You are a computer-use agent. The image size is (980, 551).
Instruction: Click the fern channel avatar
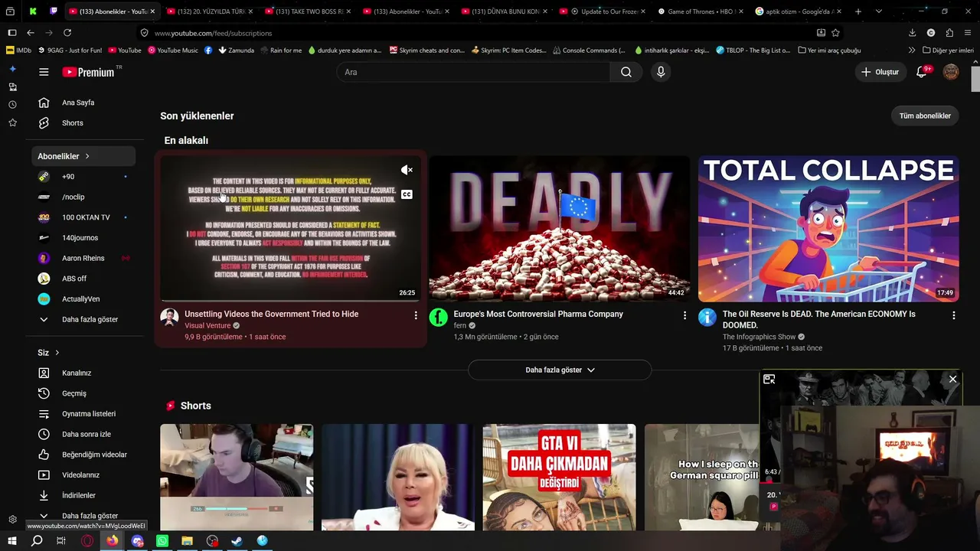[x=438, y=318]
